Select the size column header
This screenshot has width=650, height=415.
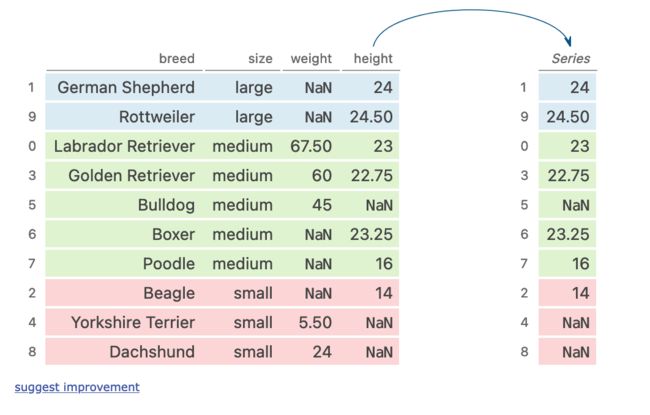pyautogui.click(x=260, y=58)
